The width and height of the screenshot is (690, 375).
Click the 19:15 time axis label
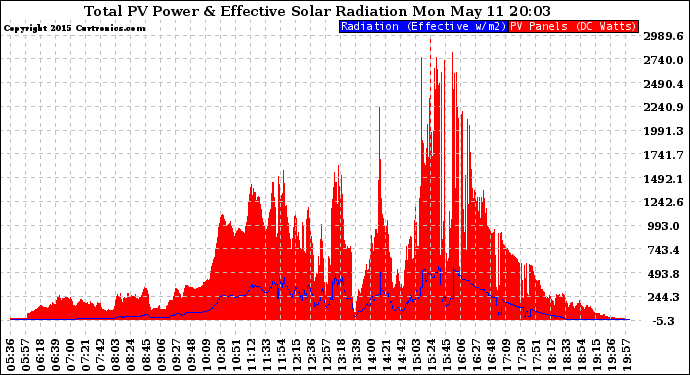pyautogui.click(x=596, y=354)
